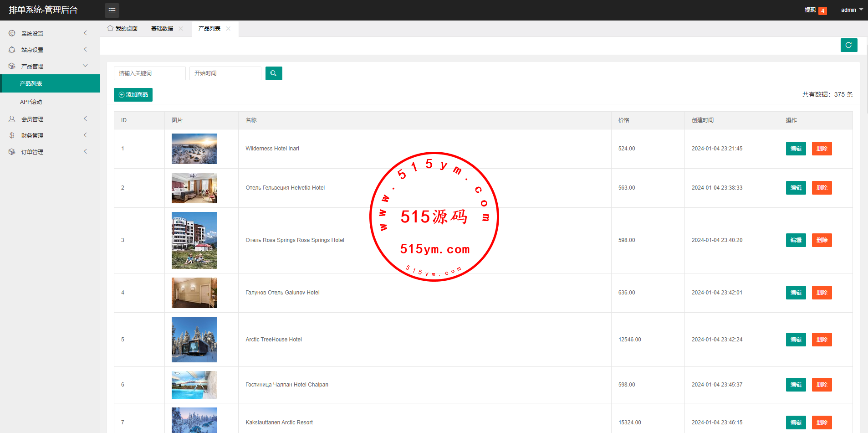The width and height of the screenshot is (868, 433).
Task: Switch to the 基础数据 tab
Action: click(162, 29)
